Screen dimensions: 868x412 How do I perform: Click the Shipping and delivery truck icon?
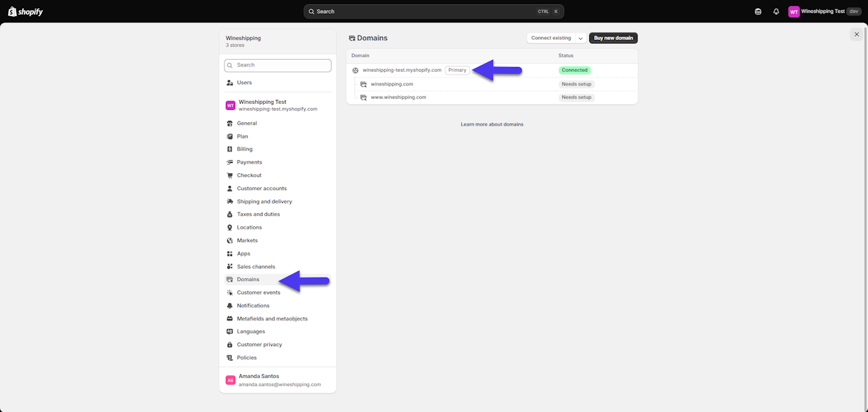[x=230, y=202]
